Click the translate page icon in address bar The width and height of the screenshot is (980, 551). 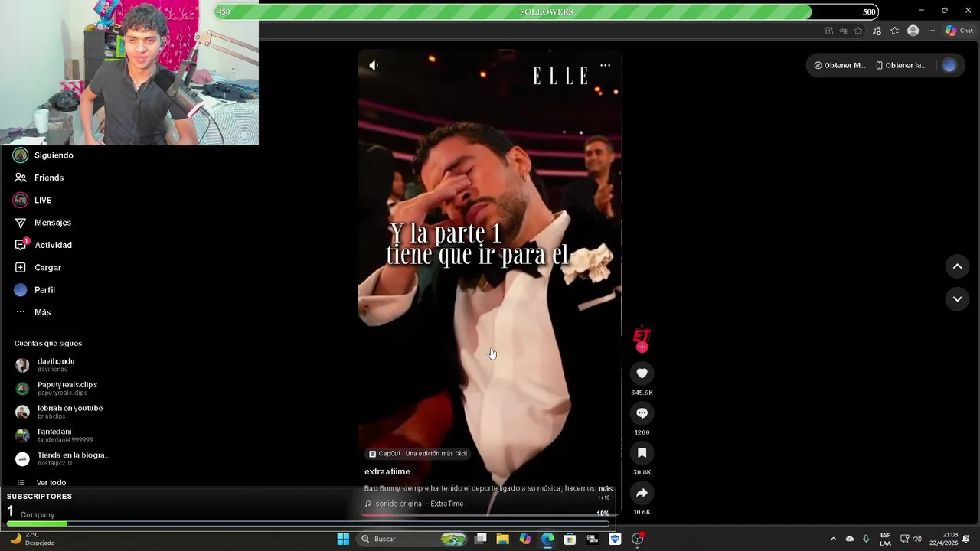click(x=844, y=31)
